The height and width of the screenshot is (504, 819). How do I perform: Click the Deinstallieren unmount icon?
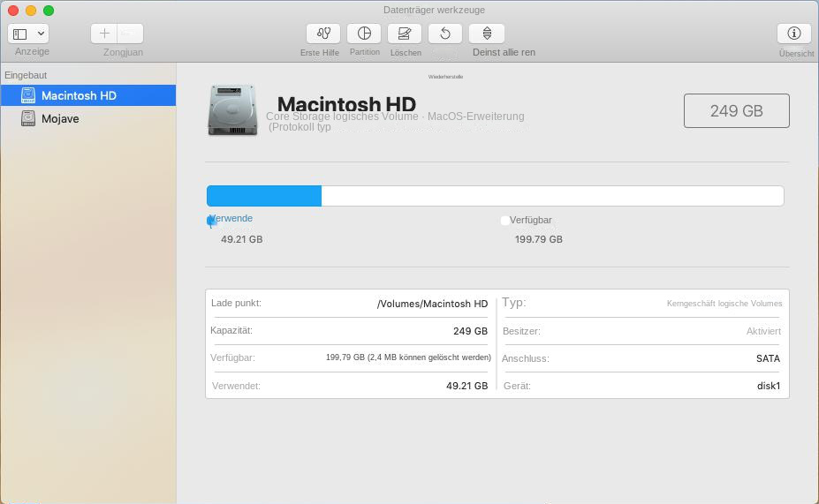(x=487, y=34)
